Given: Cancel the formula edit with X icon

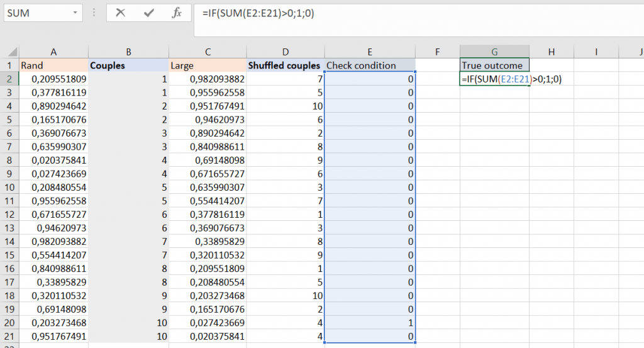Looking at the screenshot, I should tap(121, 13).
